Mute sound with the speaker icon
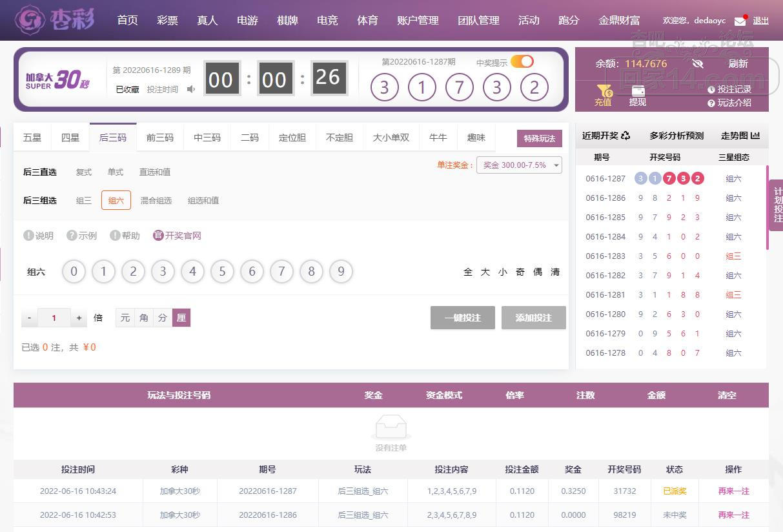783x532 pixels. tap(191, 89)
